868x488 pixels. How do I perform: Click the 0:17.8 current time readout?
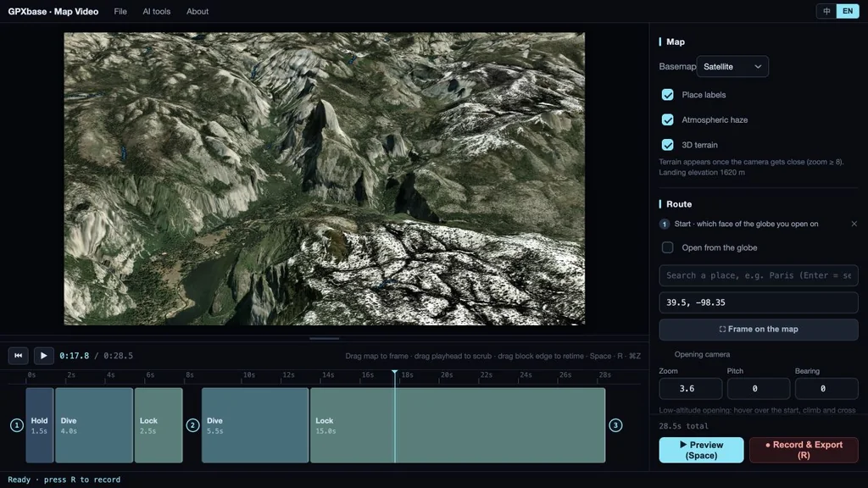(x=75, y=356)
